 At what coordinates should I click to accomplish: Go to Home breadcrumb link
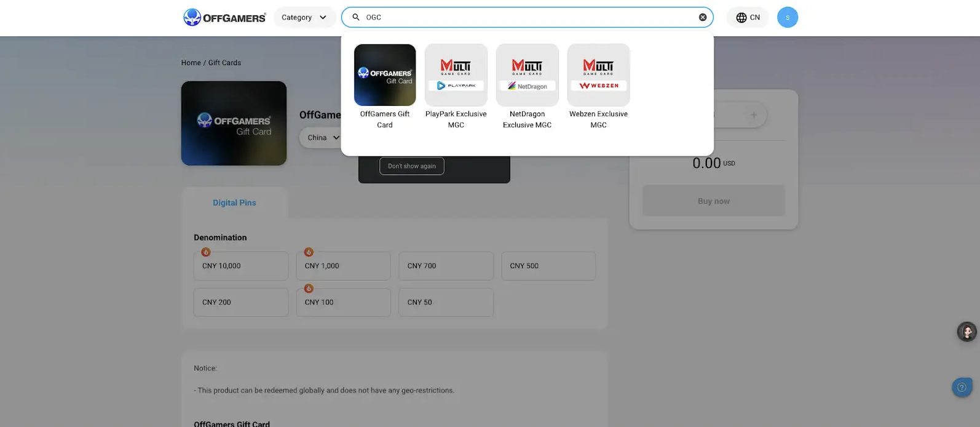[191, 63]
